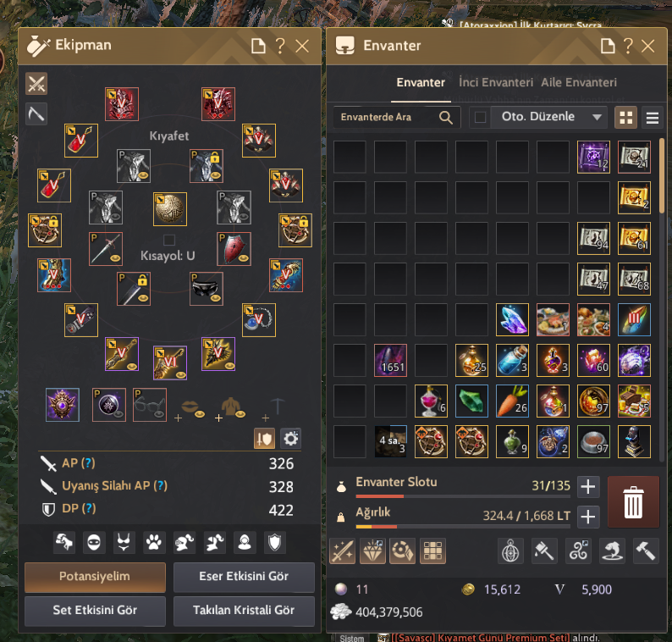Expand the Oto. Düzenle dropdown

point(597,117)
